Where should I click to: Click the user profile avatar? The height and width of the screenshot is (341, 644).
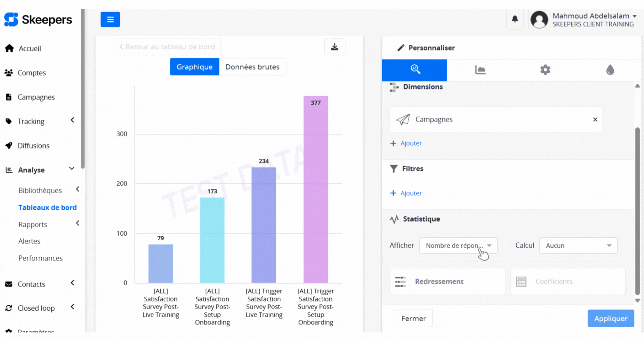(x=539, y=20)
